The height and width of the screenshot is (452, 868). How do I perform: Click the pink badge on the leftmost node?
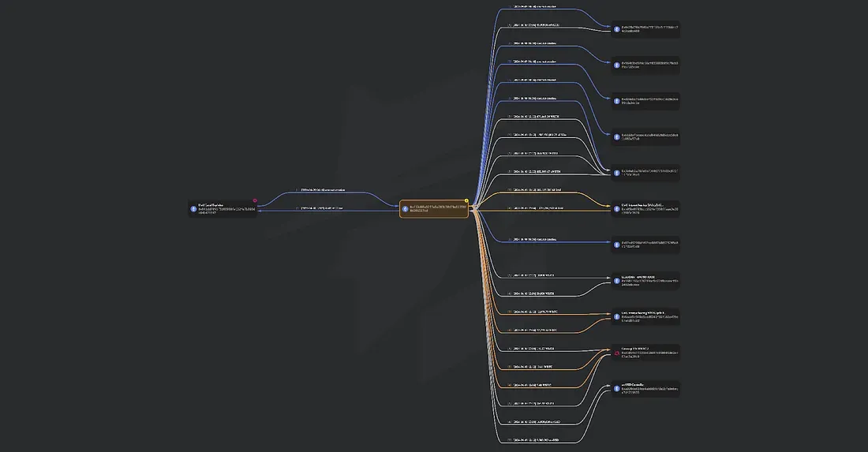click(x=255, y=200)
